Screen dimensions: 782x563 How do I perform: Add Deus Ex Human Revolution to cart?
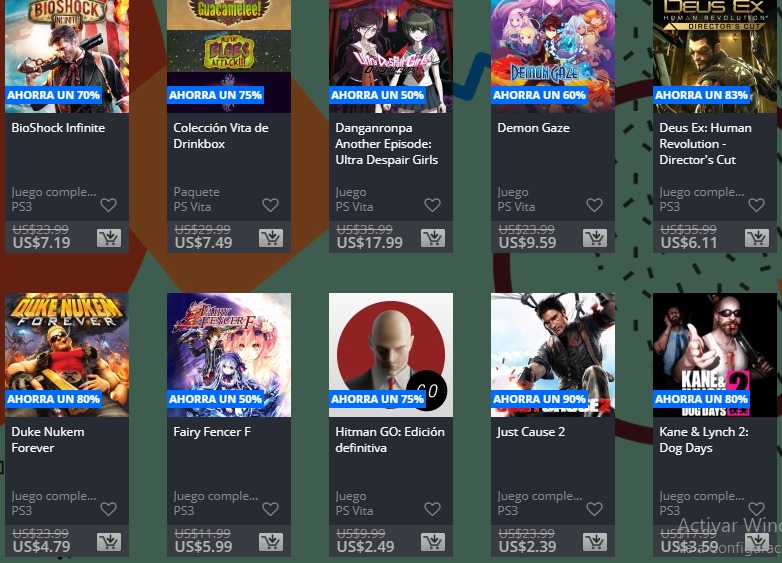[x=757, y=238]
